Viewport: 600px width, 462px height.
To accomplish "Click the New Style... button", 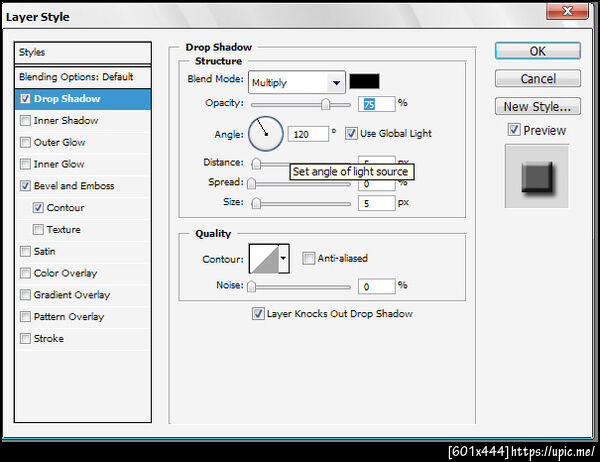I will [x=538, y=106].
